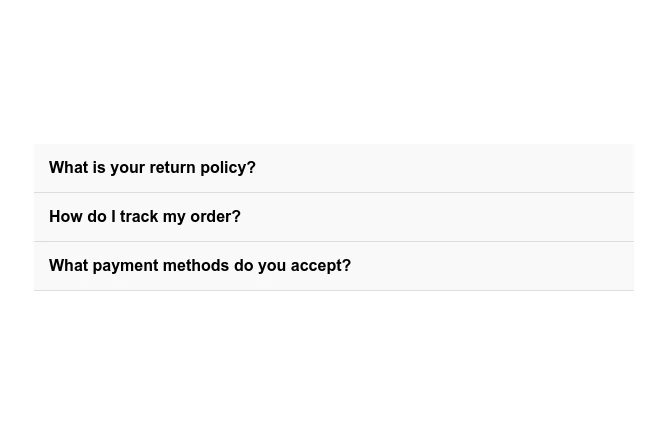Screen dimensions: 671x430
Task: Reveal return policy details in the FAQ list
Action: pyautogui.click(x=152, y=168)
